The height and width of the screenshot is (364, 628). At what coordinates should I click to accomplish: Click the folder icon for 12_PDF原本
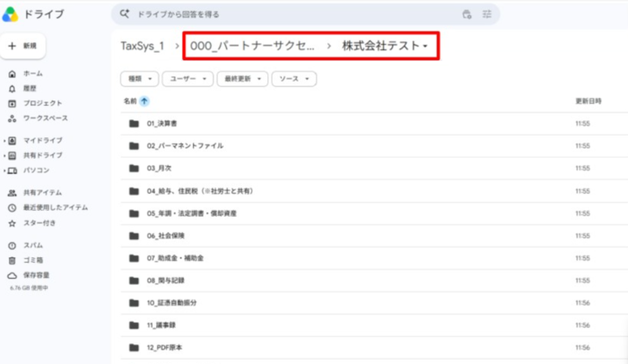(134, 348)
